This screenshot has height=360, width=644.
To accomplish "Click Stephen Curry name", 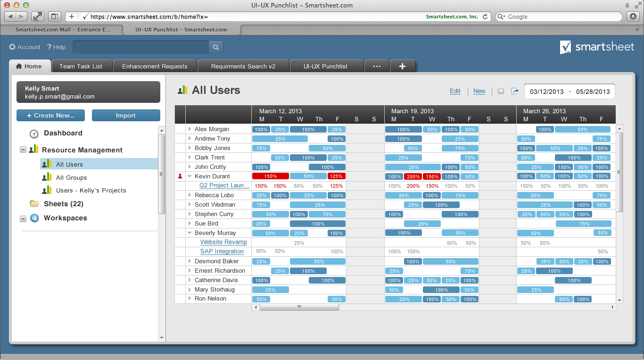I will tap(214, 214).
